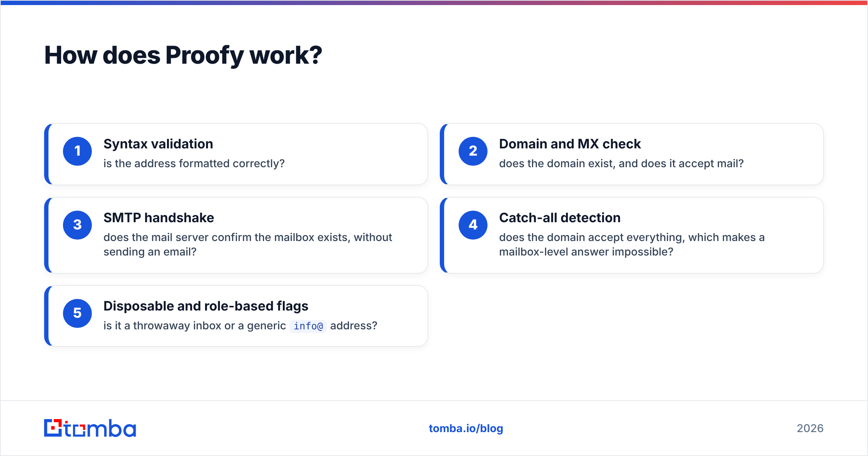Click the 2026 year label
The height and width of the screenshot is (456, 868).
810,428
